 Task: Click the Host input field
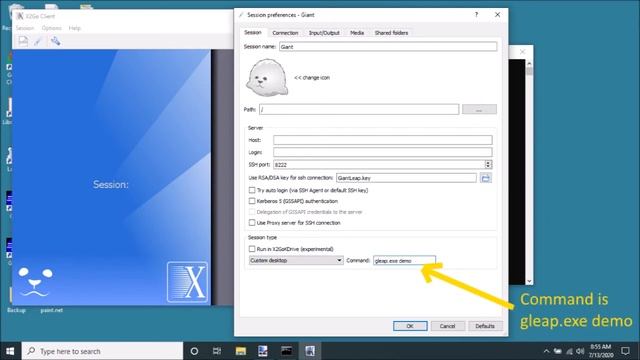pos(382,140)
